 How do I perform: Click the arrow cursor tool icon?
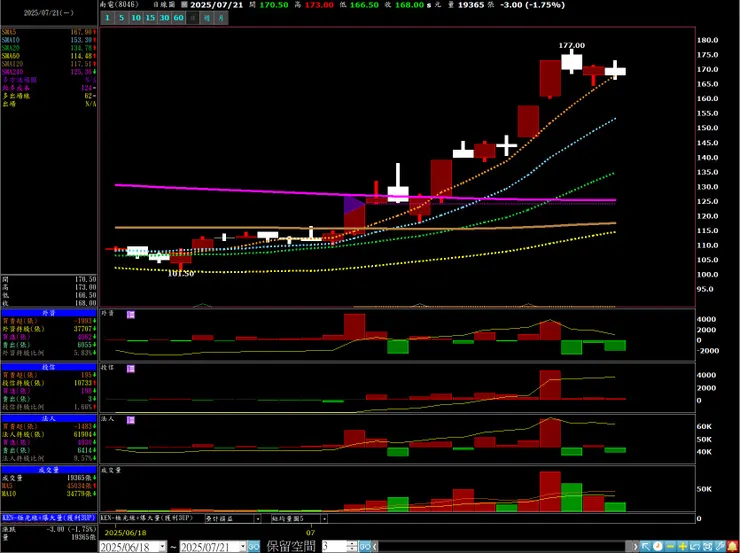point(645,546)
